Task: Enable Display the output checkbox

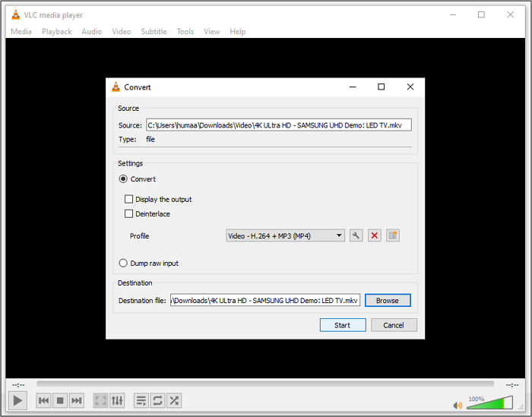Action: click(129, 199)
